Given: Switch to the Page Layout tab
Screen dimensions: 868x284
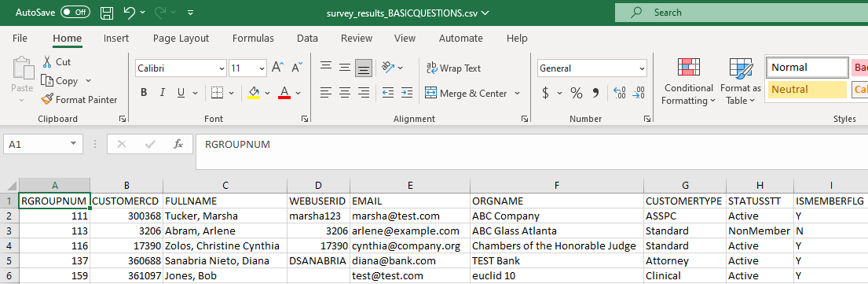Looking at the screenshot, I should coord(181,39).
